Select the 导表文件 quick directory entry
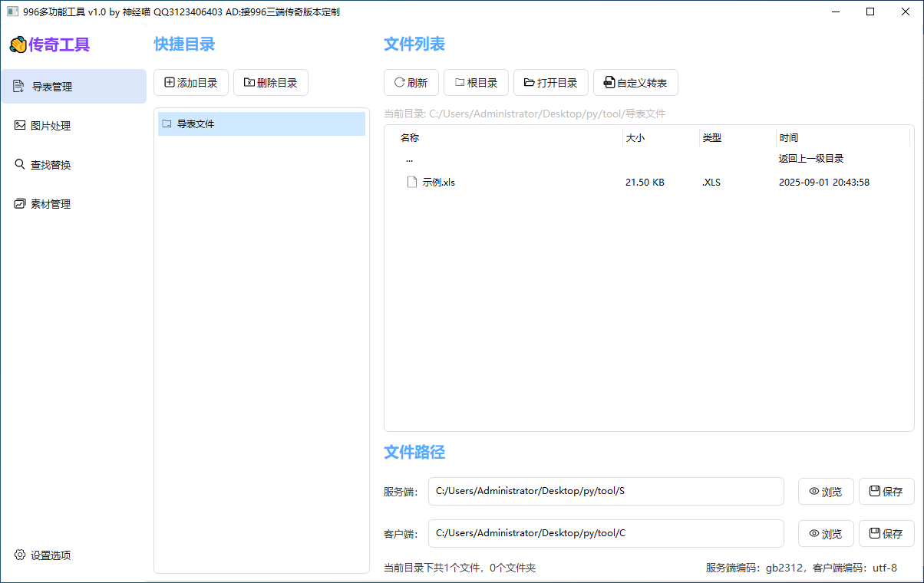Image resolution: width=924 pixels, height=583 pixels. coord(262,124)
